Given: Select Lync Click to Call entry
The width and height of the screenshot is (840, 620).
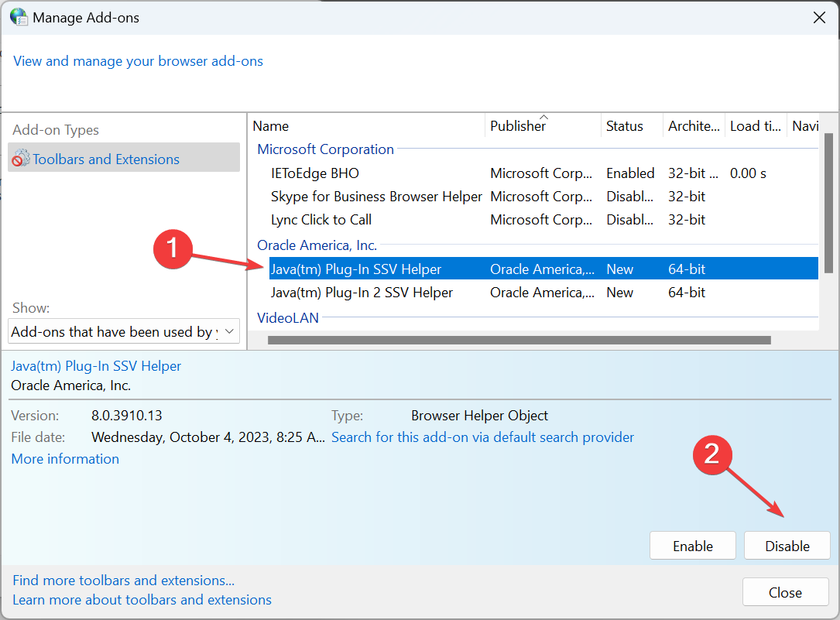Looking at the screenshot, I should coord(321,220).
